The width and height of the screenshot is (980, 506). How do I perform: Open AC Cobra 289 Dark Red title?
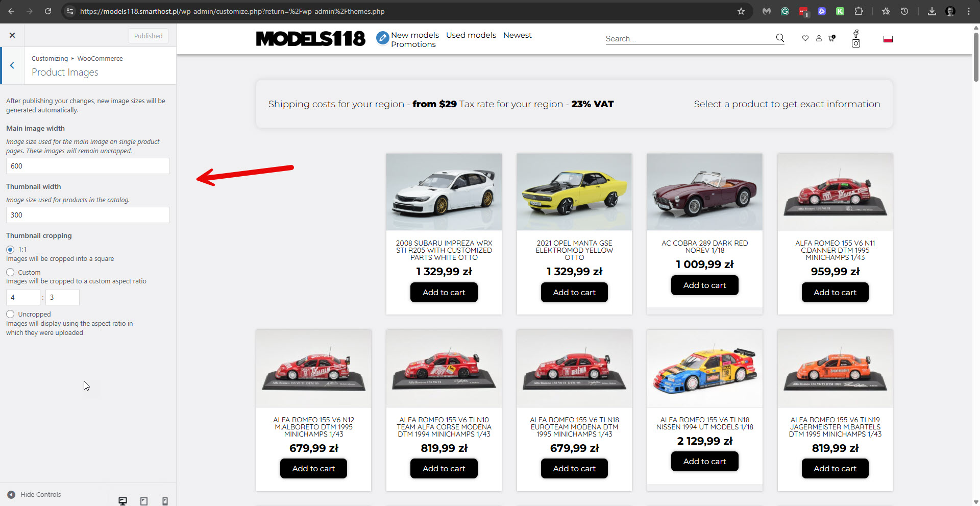704,247
